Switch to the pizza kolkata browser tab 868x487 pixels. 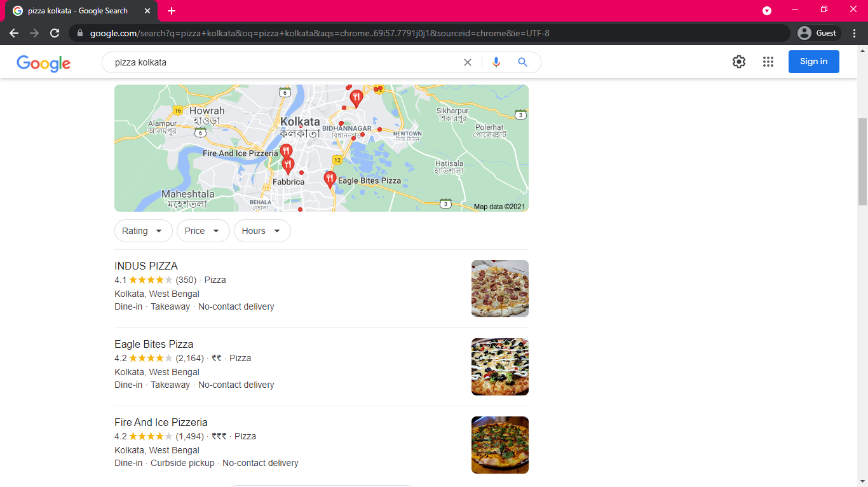(x=76, y=10)
